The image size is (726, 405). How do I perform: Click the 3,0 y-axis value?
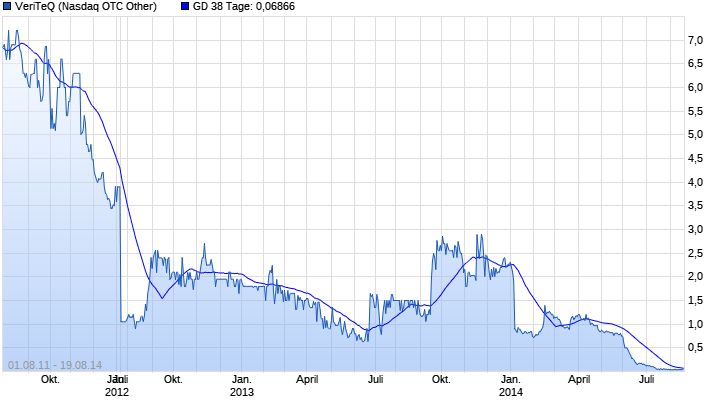coord(695,229)
